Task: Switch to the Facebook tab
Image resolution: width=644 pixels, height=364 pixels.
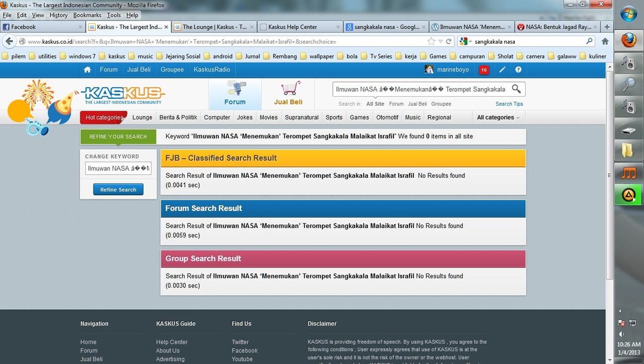Action: 43,27
